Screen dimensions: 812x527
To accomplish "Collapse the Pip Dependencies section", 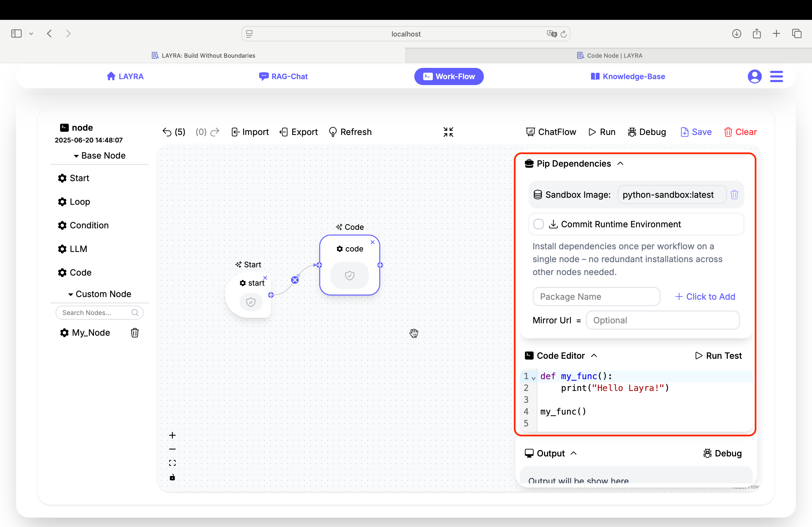I will click(x=621, y=164).
